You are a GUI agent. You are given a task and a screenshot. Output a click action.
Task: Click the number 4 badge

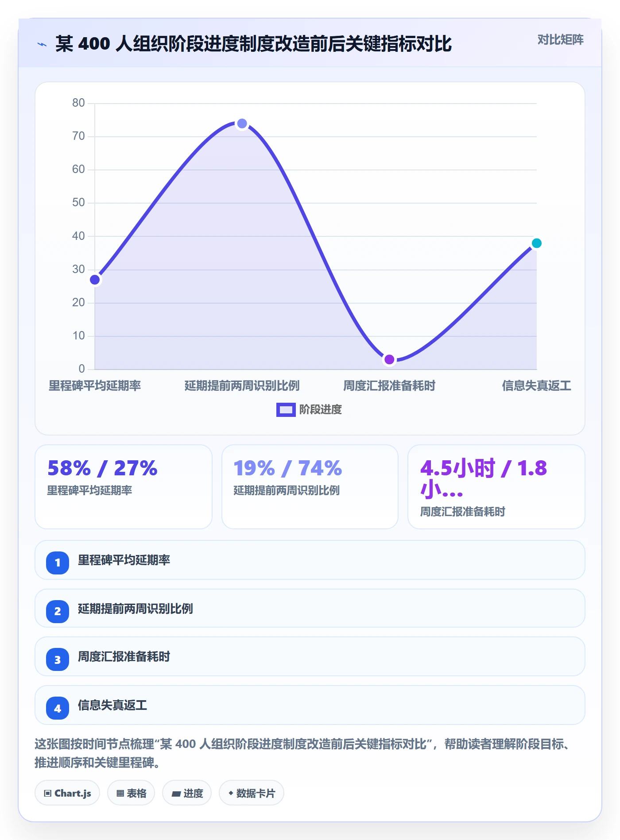58,709
